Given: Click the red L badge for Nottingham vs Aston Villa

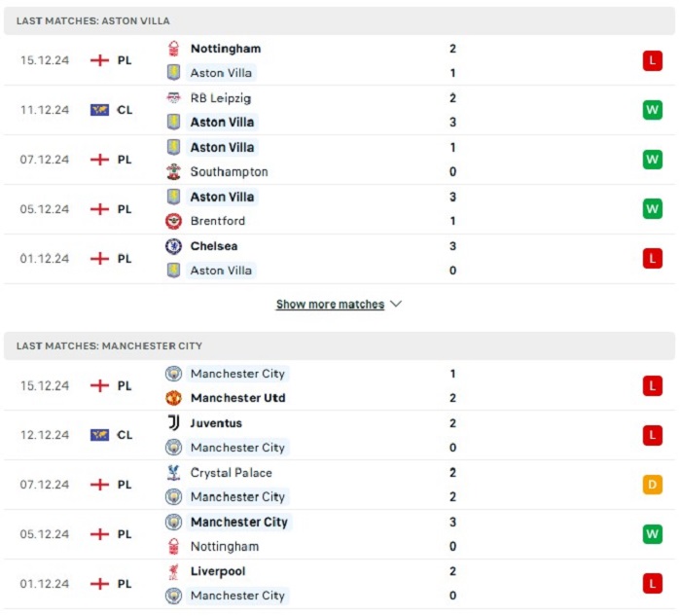Looking at the screenshot, I should [653, 60].
